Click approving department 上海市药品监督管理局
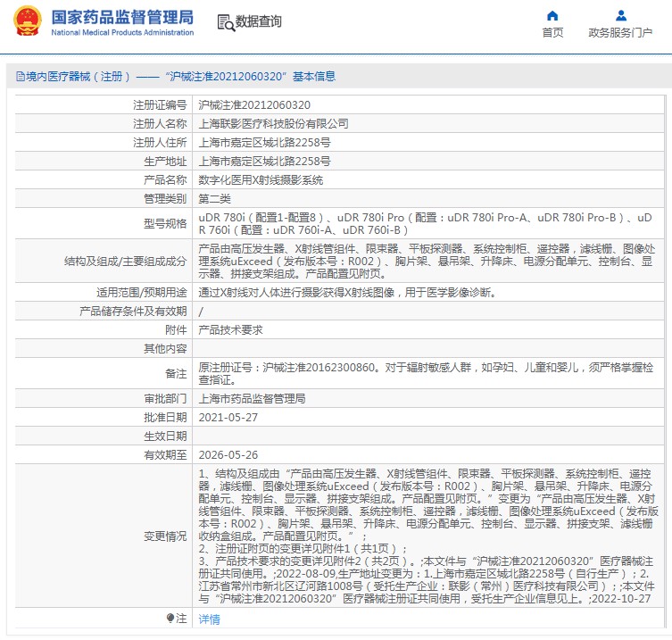This screenshot has height=640, width=672. click(252, 399)
